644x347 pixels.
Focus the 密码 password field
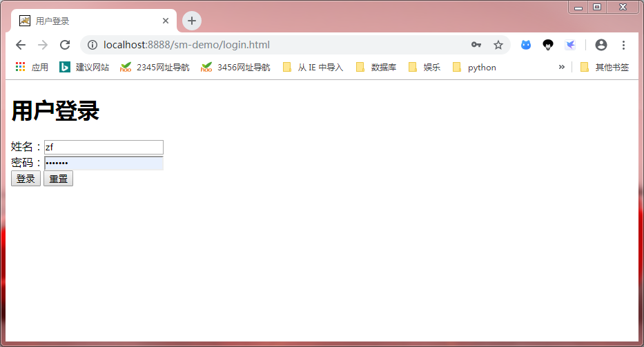pos(104,163)
